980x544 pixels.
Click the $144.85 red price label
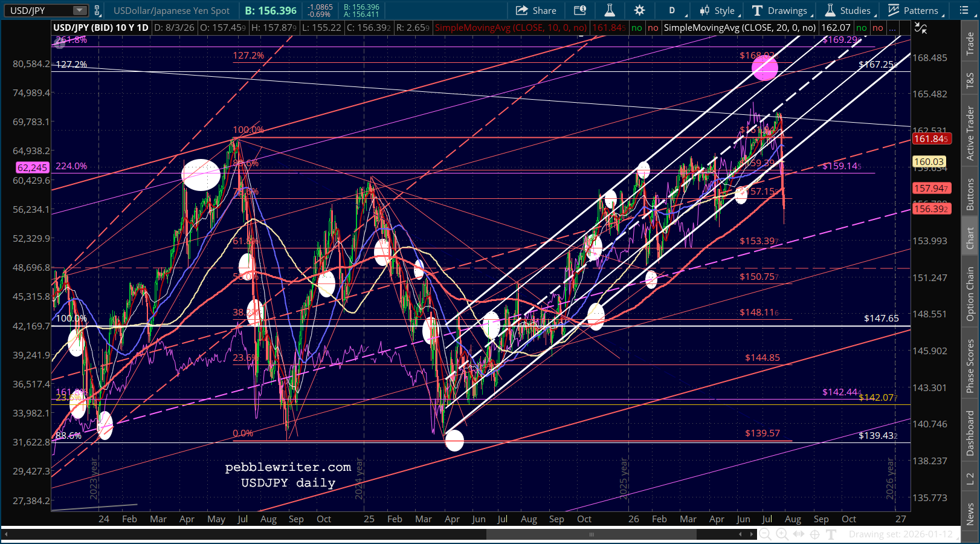pos(762,357)
